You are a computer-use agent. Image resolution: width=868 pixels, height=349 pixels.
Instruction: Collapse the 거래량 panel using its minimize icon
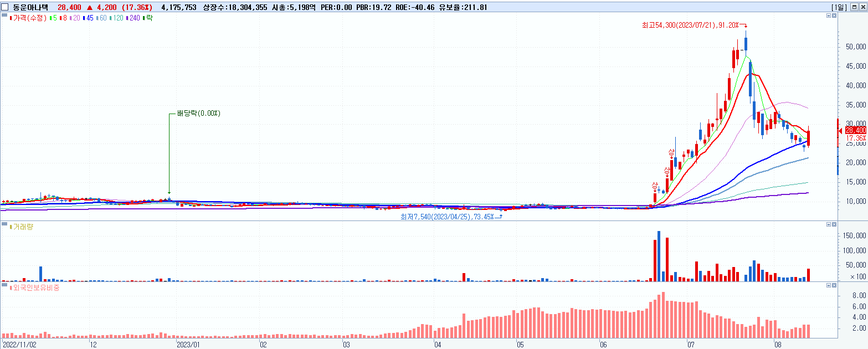pyautogui.click(x=829, y=224)
